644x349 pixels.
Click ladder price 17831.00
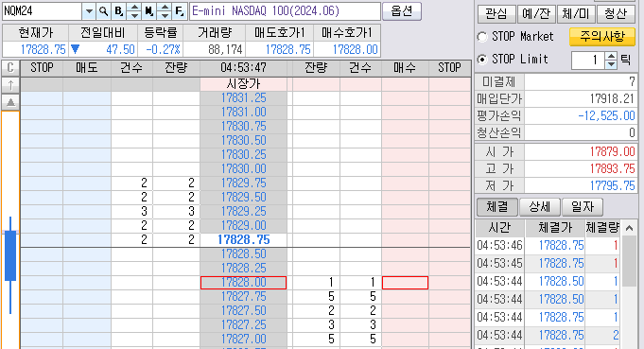pos(244,113)
